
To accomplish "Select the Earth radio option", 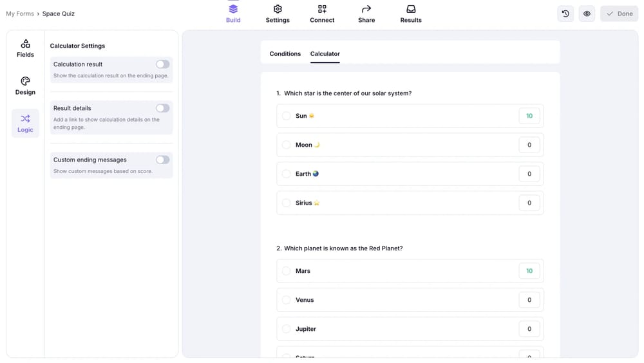I will click(x=287, y=174).
